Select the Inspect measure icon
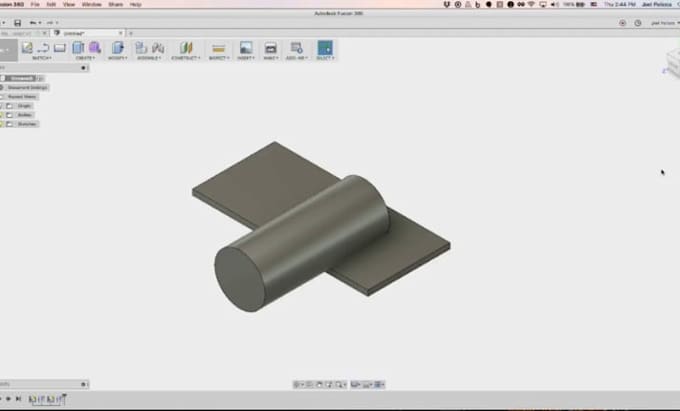 point(219,48)
